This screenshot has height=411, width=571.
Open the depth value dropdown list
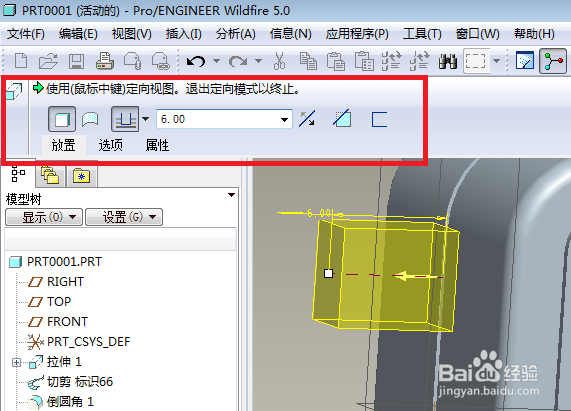pos(284,119)
